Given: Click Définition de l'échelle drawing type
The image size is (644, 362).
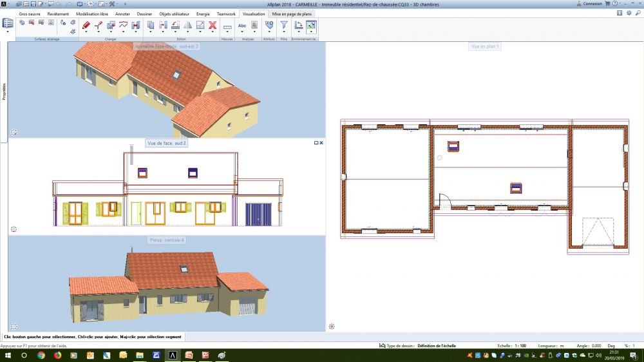Looking at the screenshot, I should (437, 346).
